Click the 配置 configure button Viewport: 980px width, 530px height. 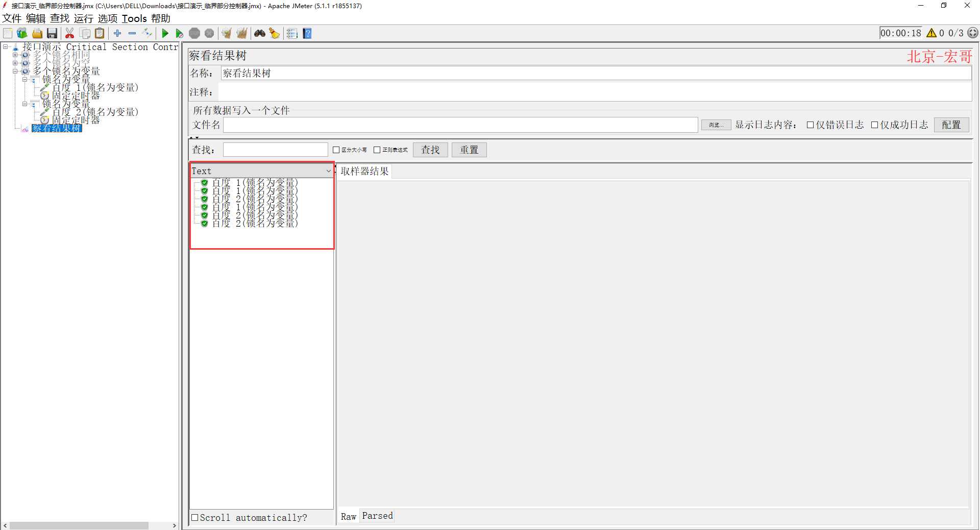951,125
